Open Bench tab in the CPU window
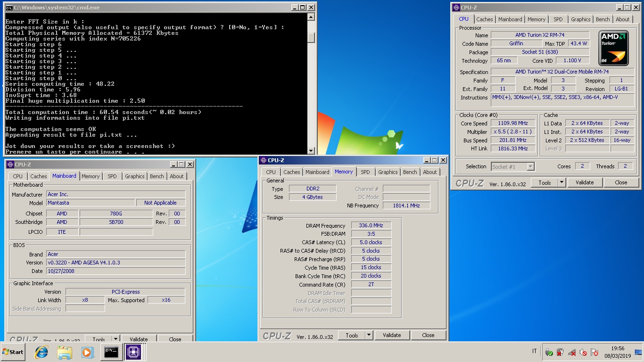This screenshot has width=644, height=362. 603,19
